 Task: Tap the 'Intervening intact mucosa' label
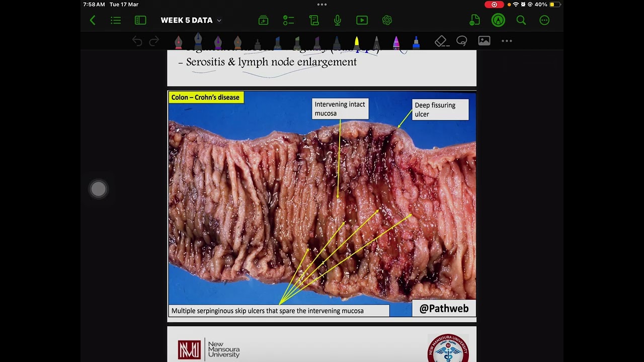click(340, 109)
